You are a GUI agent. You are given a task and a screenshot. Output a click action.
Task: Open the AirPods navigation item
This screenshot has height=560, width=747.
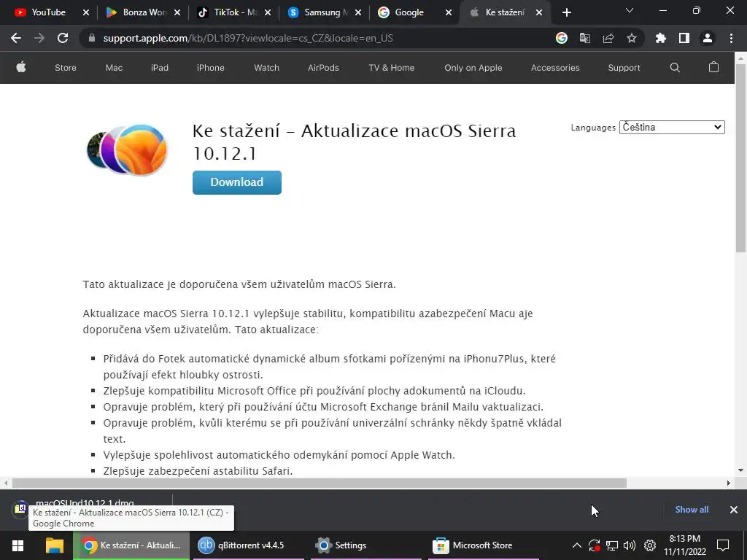click(323, 68)
